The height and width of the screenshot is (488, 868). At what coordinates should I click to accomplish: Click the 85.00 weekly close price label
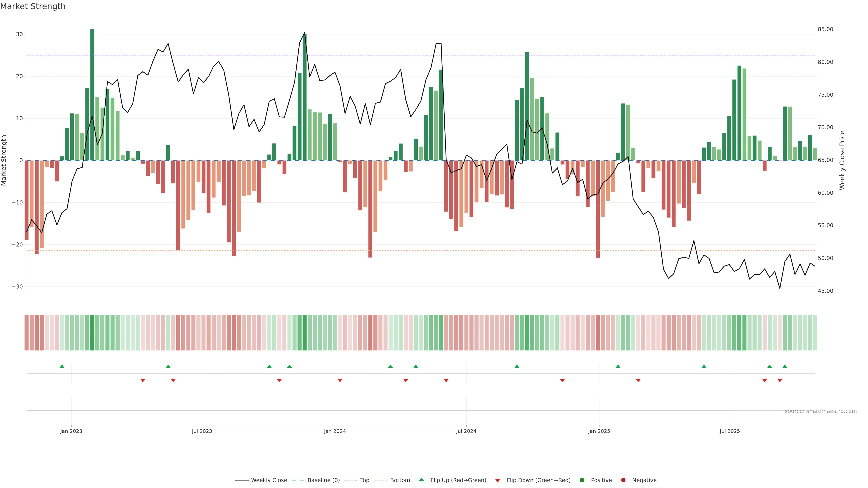tap(825, 29)
